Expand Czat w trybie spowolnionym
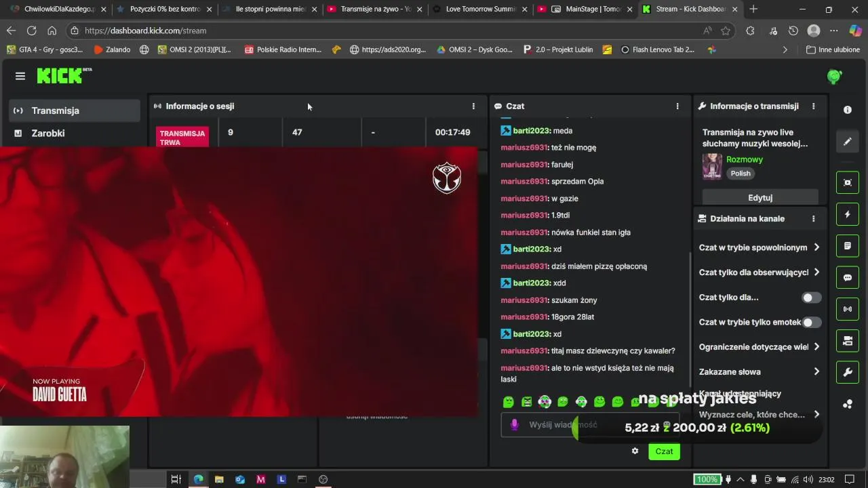Viewport: 868px width, 488px height. coord(759,247)
